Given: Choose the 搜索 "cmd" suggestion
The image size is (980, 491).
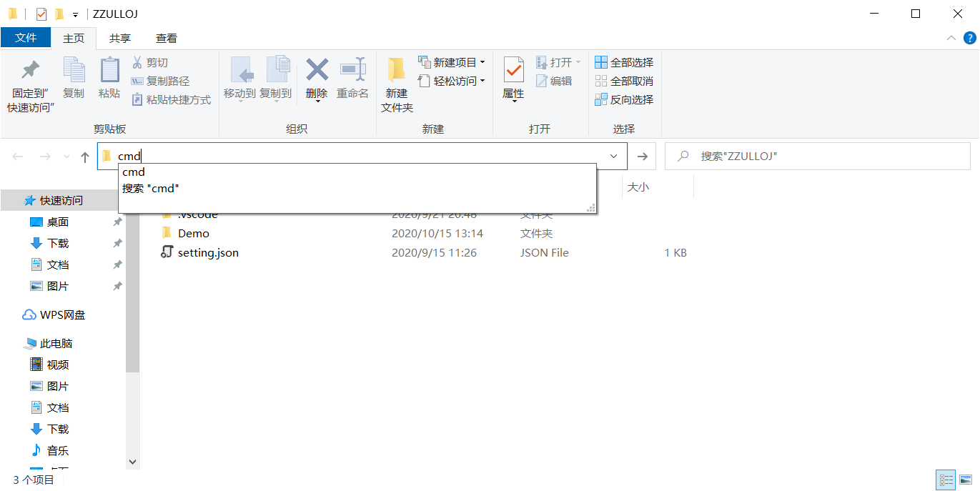Looking at the screenshot, I should point(150,189).
